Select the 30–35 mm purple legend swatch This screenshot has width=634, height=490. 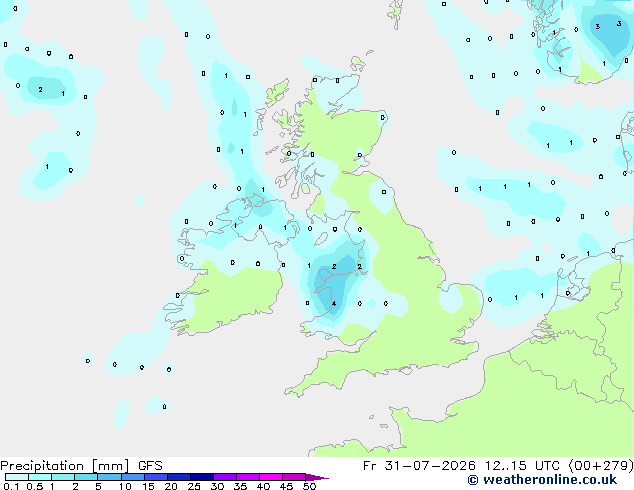(x=224, y=477)
